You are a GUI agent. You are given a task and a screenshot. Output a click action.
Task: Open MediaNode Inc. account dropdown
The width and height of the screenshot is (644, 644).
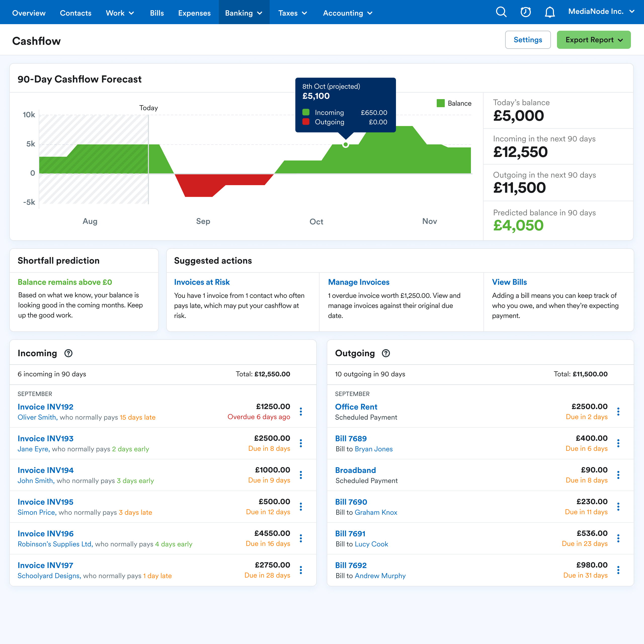[x=601, y=12]
